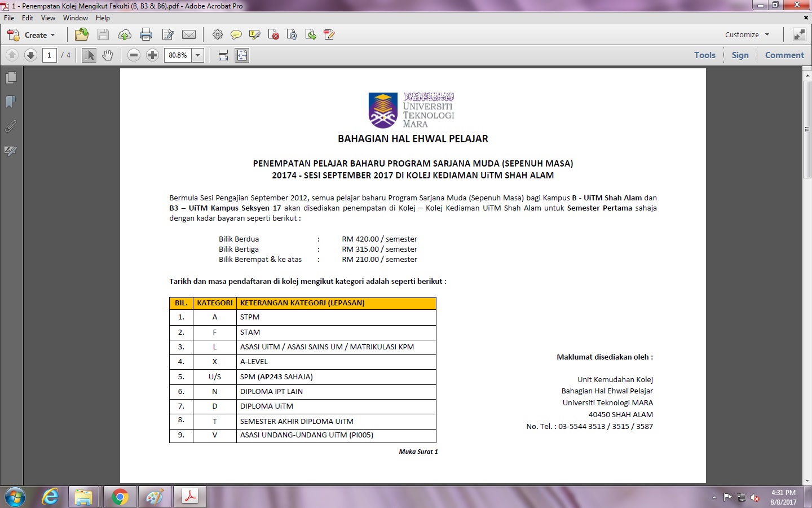Click the scrollbar up arrow

[807, 75]
